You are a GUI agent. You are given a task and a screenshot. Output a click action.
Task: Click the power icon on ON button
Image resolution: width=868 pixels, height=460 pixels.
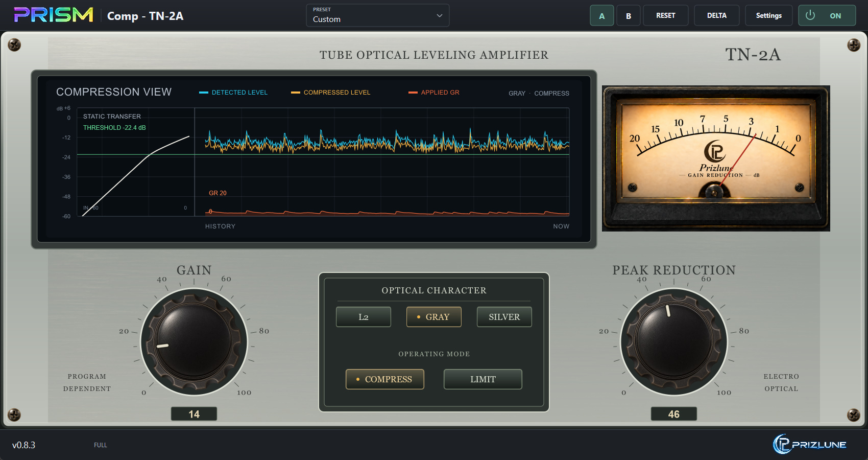click(x=810, y=15)
